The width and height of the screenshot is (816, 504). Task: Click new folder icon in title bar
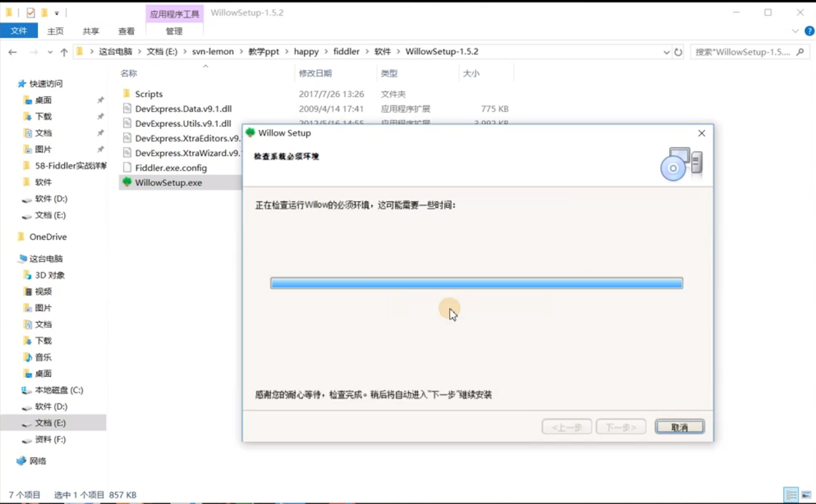point(44,13)
